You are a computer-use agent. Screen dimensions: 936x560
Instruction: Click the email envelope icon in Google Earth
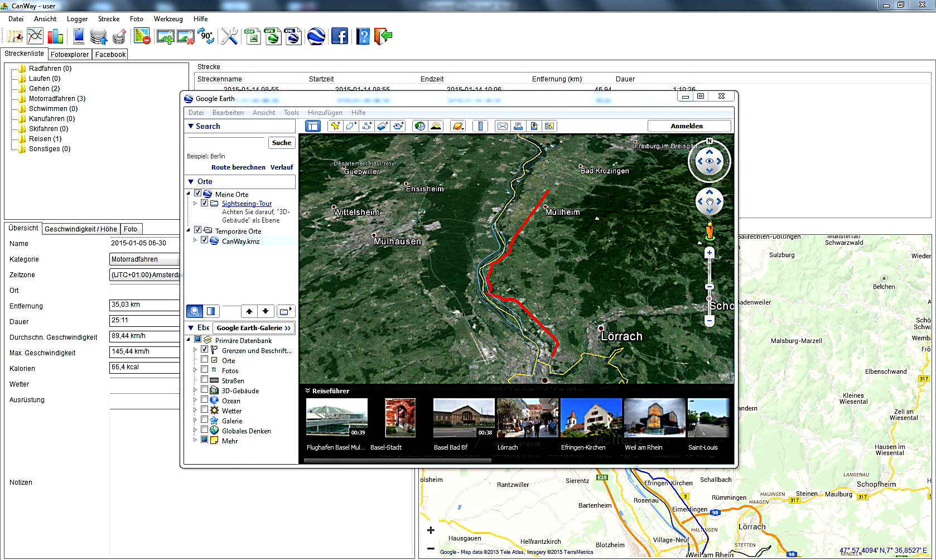(x=503, y=126)
